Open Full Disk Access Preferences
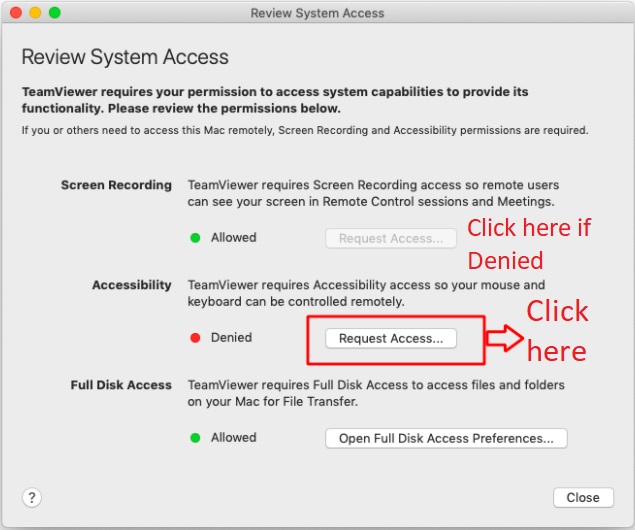 click(x=446, y=438)
